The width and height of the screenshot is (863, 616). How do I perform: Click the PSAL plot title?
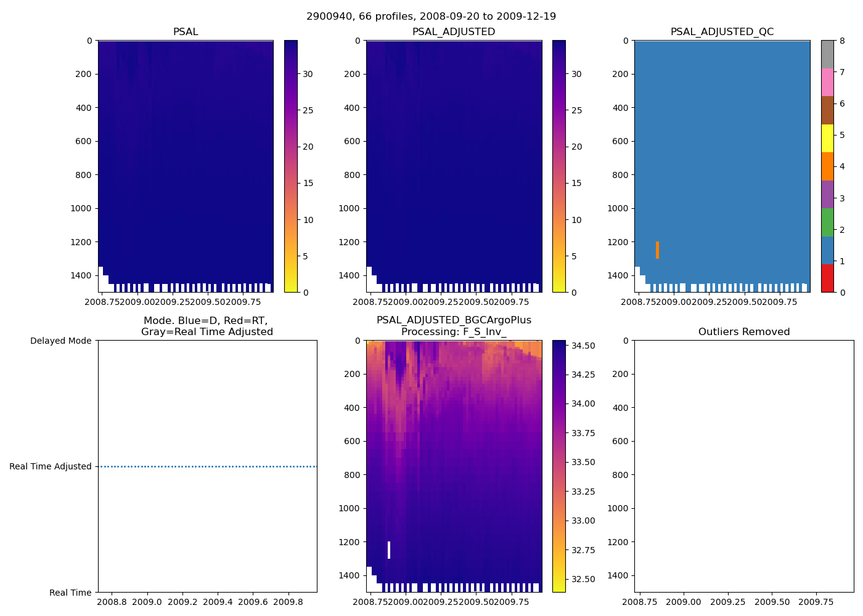(x=186, y=32)
